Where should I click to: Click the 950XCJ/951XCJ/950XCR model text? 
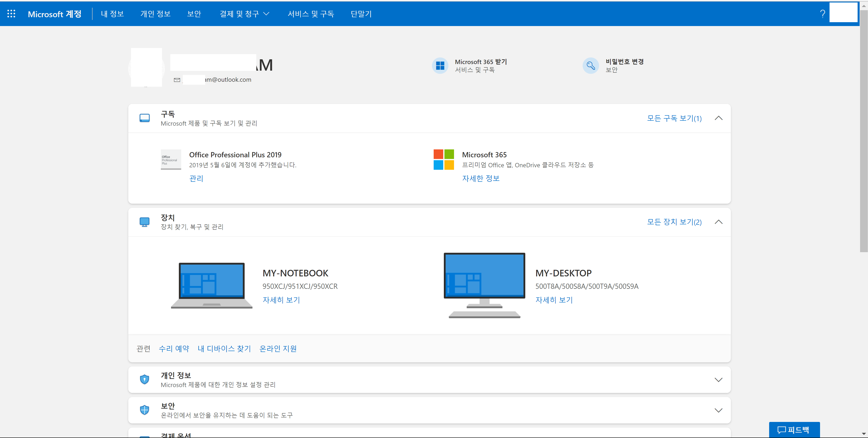click(300, 286)
